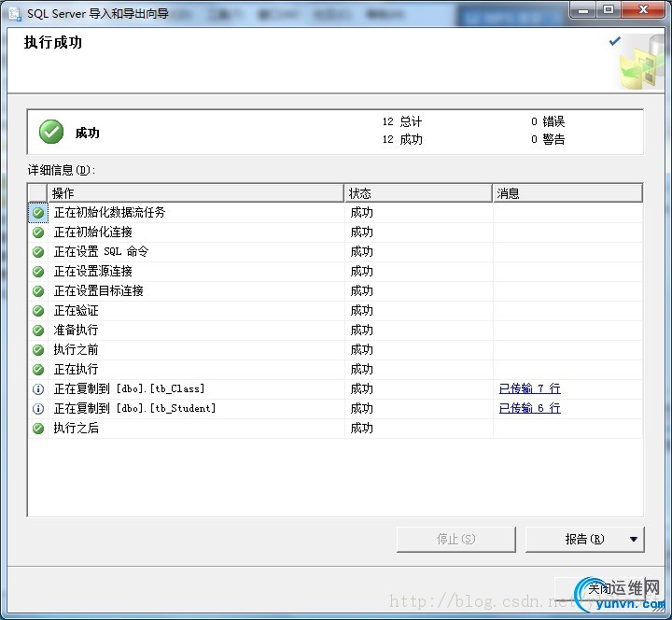Viewport: 672px width, 620px height.
Task: Open the 已传输 6 行 message link
Action: coord(530,408)
